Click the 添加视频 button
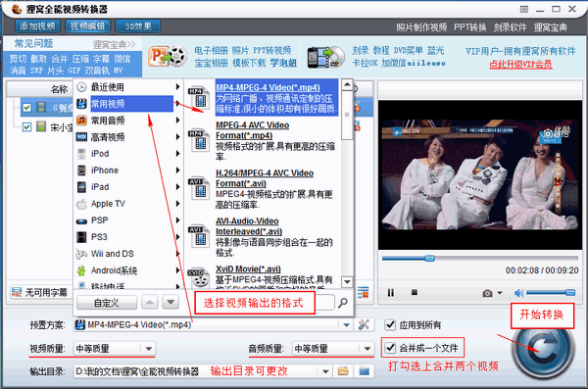The width and height of the screenshot is (588, 389). click(x=37, y=26)
